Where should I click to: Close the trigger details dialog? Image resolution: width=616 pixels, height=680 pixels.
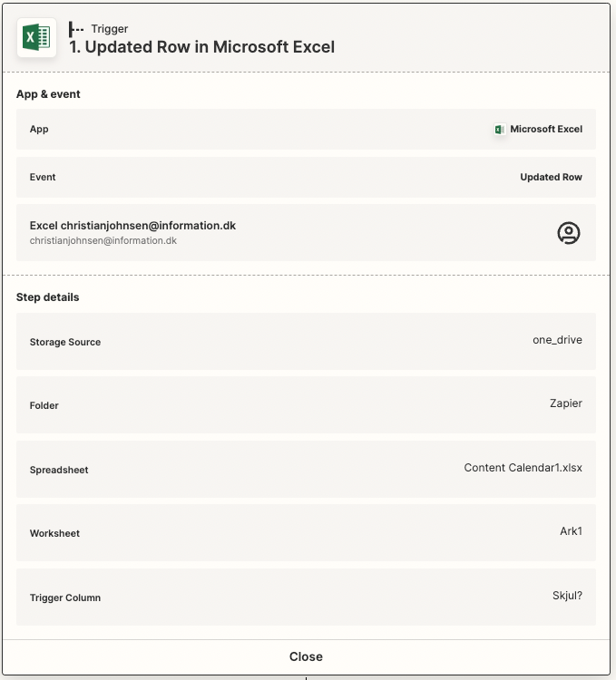306,656
